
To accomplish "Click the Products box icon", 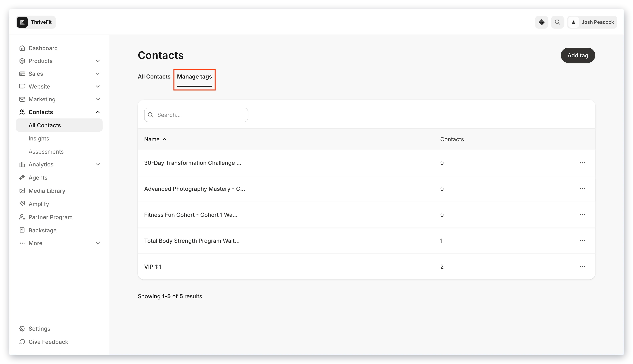I will [x=22, y=61].
